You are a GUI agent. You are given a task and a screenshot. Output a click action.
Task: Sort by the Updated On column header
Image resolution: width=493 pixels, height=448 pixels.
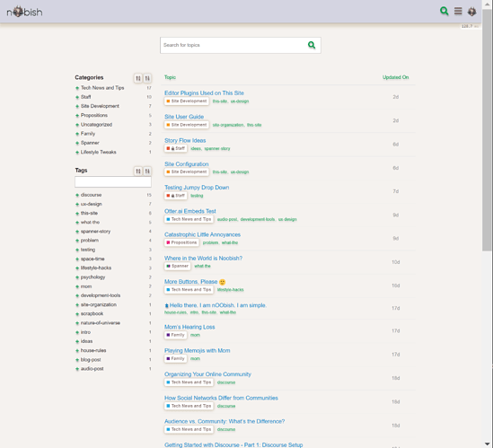tap(395, 77)
